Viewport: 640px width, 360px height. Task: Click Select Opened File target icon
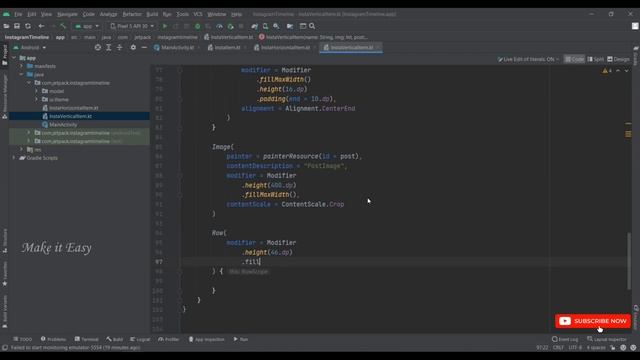click(x=98, y=48)
